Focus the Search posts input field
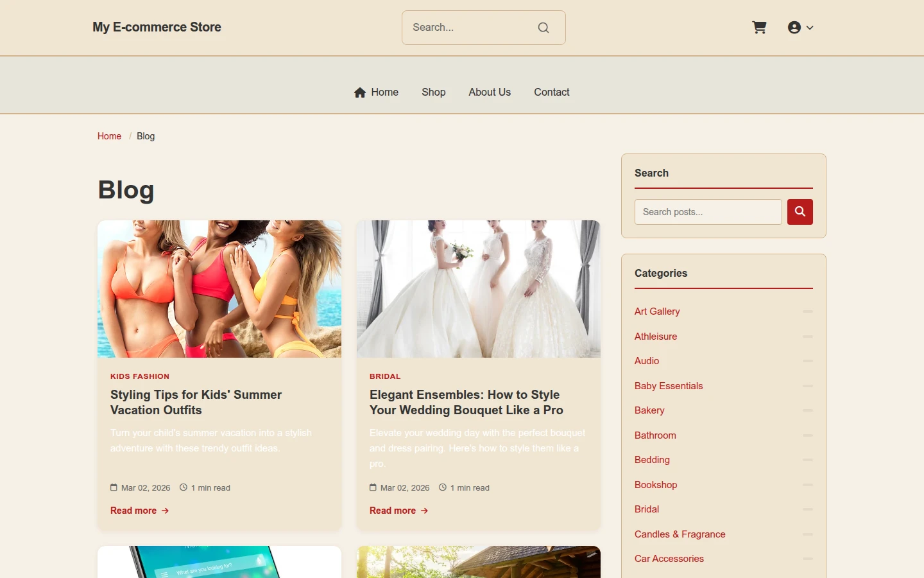The height and width of the screenshot is (578, 924). [x=708, y=212]
